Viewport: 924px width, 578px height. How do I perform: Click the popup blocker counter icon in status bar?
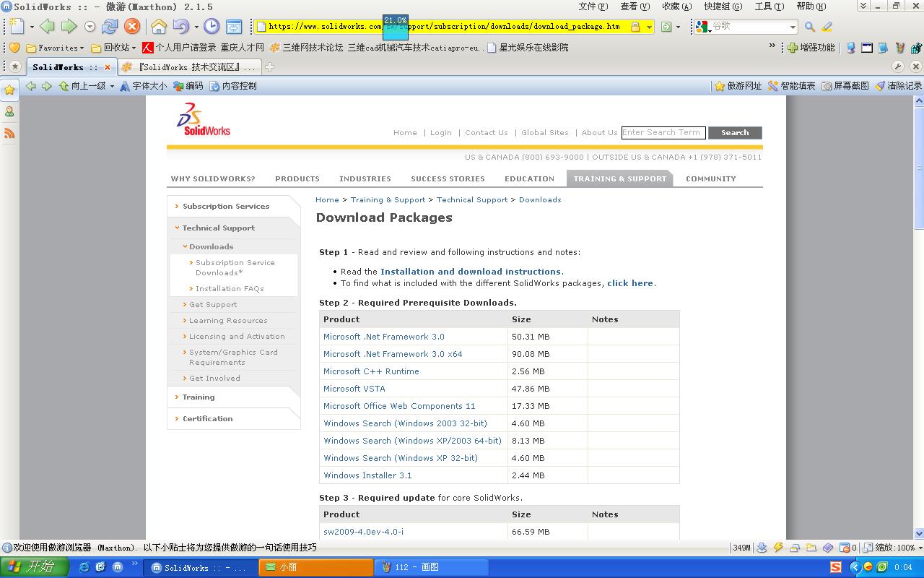(x=848, y=548)
